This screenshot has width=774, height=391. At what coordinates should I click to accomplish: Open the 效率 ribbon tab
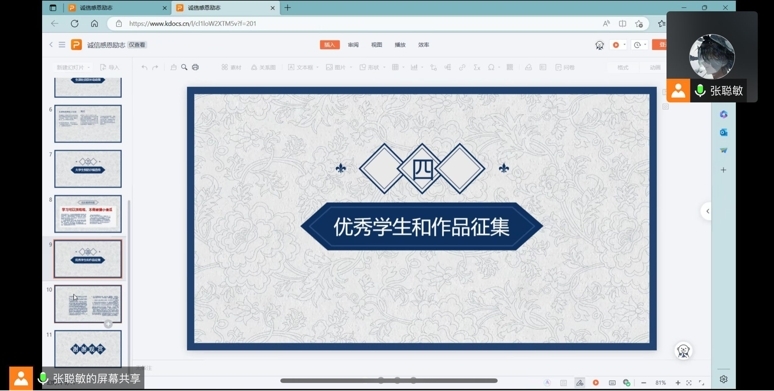pyautogui.click(x=424, y=44)
